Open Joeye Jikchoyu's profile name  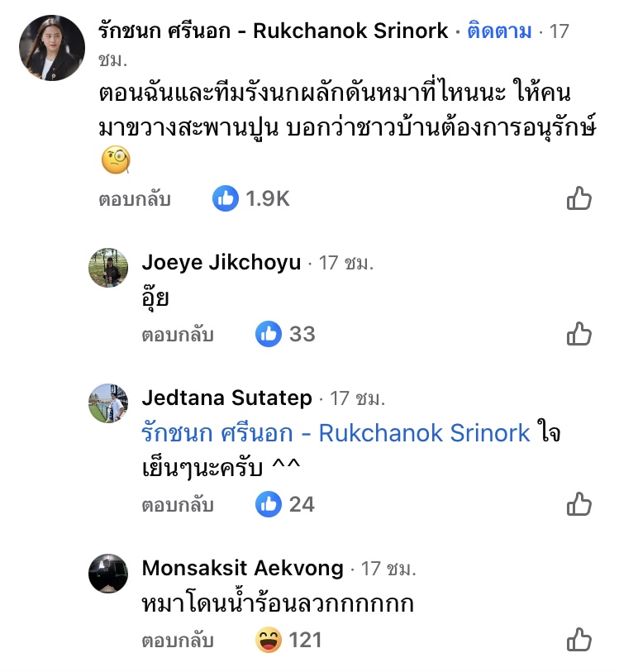221,263
